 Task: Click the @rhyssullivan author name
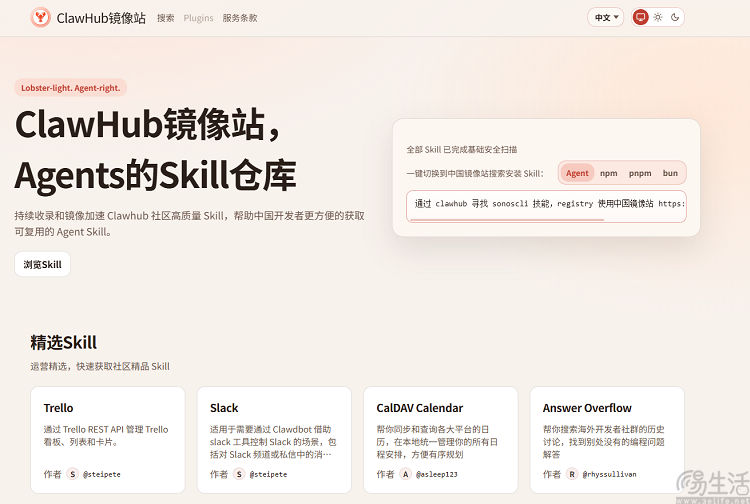point(609,474)
